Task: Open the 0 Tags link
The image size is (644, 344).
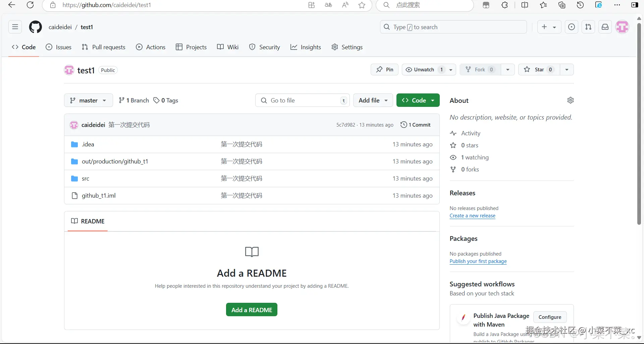Action: click(x=166, y=100)
